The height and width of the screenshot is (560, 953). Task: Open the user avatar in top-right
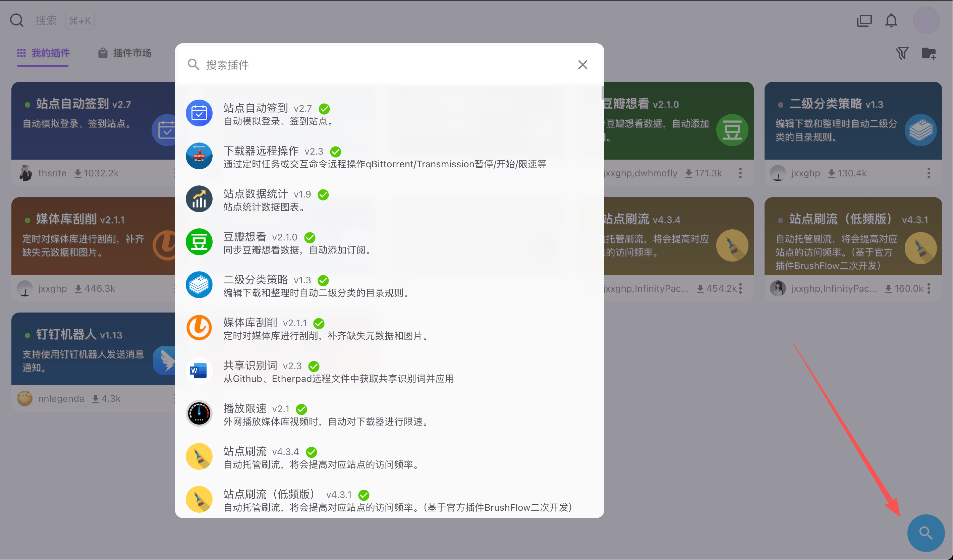(x=926, y=20)
